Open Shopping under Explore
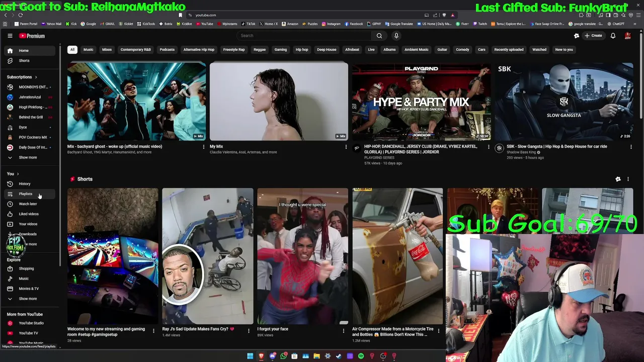Image resolution: width=644 pixels, height=362 pixels. tap(30, 268)
